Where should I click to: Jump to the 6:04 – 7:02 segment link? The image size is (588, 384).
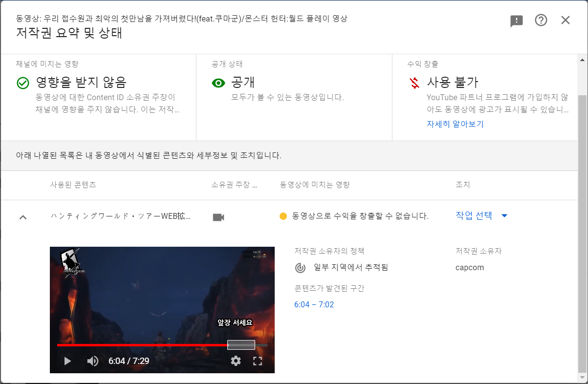pyautogui.click(x=314, y=305)
